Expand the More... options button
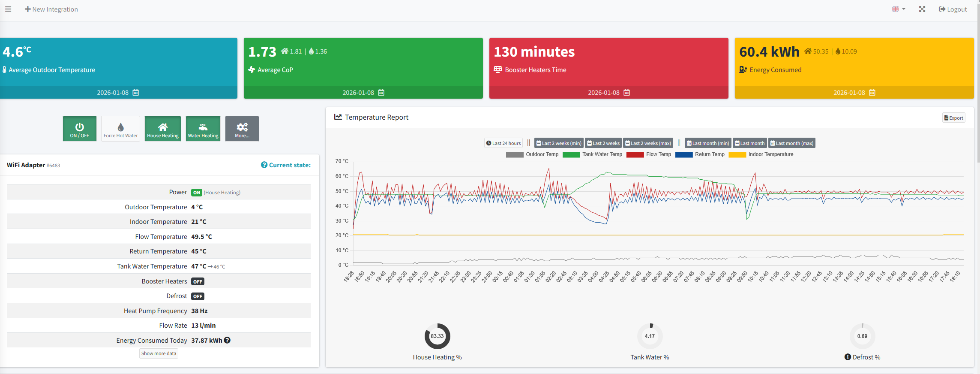Screen dimensions: 980x374 click(x=242, y=129)
